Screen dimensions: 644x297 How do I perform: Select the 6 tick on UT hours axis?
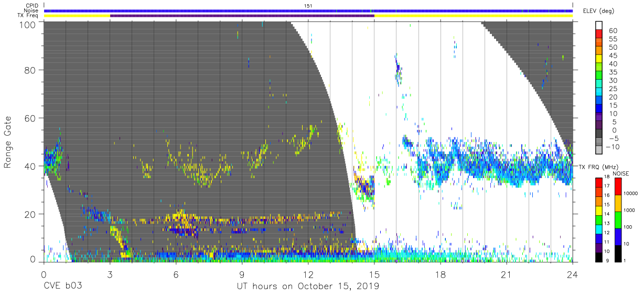176,274
